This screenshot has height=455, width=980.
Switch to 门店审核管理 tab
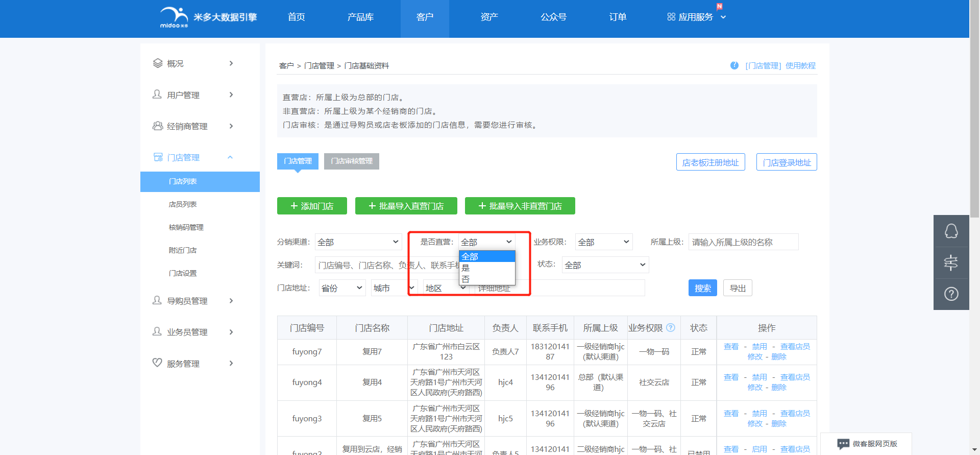coord(352,161)
